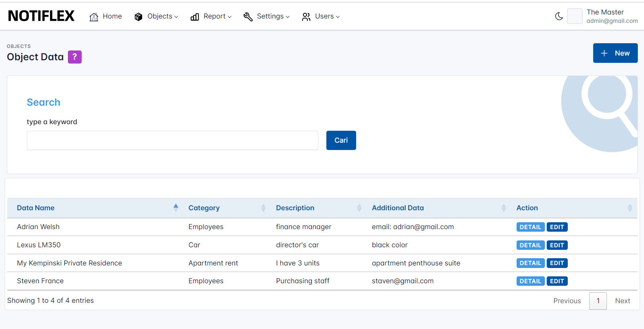This screenshot has height=329, width=644.
Task: Toggle dark mode with moon icon
Action: [559, 16]
